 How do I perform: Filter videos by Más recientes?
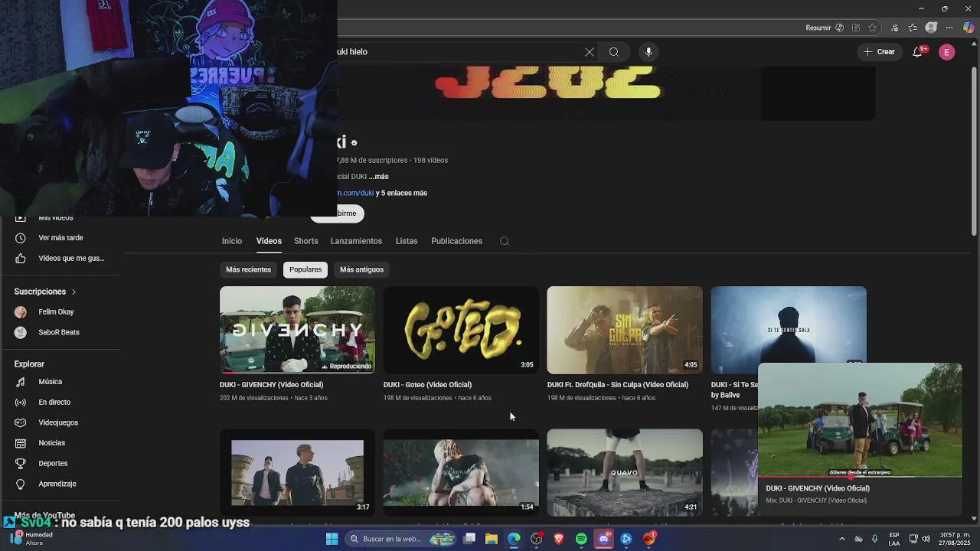pos(248,269)
